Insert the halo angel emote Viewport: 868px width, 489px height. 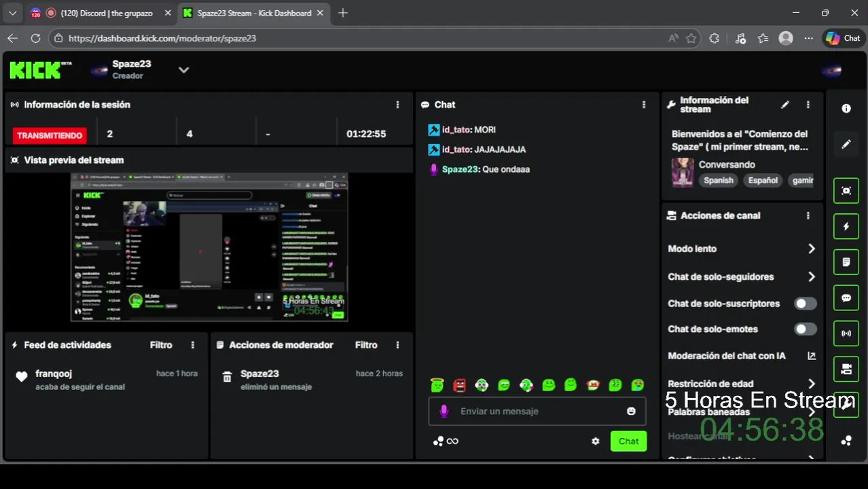click(437, 385)
